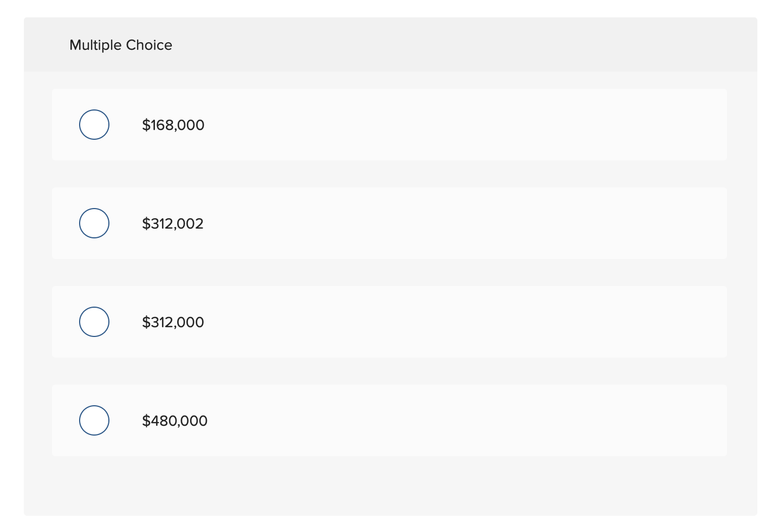
Task: Click the $168,000 answer text
Action: point(173,125)
